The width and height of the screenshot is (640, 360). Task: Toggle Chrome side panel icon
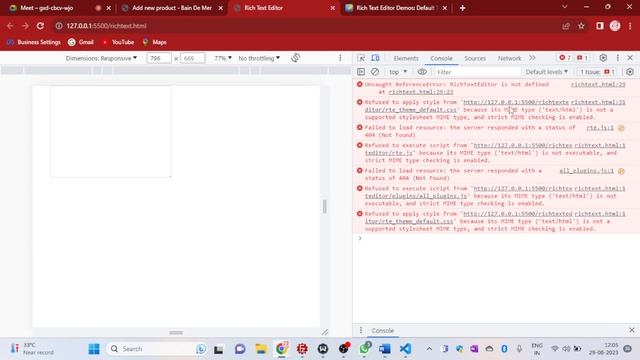pyautogui.click(x=600, y=26)
